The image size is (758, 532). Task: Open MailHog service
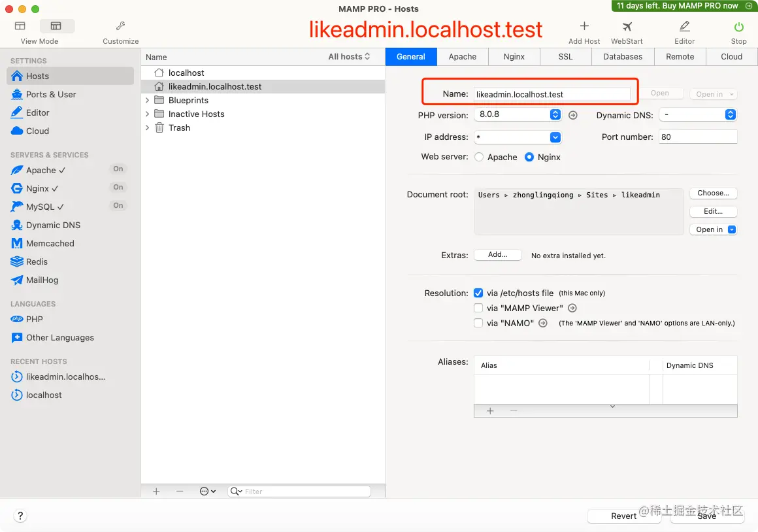coord(42,280)
